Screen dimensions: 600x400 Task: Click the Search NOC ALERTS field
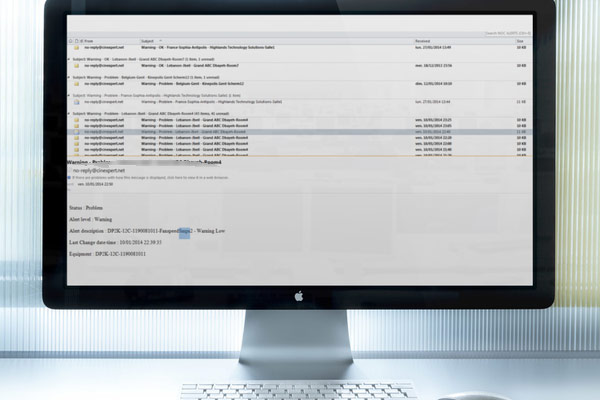507,34
